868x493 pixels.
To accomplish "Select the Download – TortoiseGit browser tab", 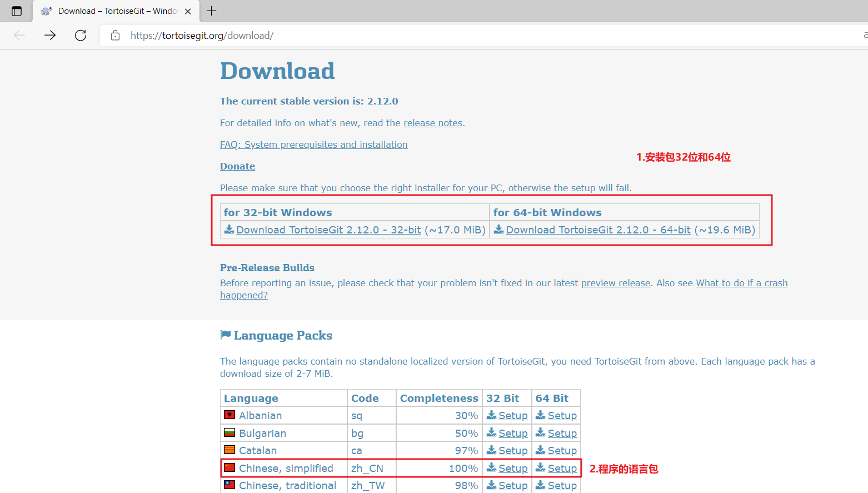I will [x=115, y=11].
